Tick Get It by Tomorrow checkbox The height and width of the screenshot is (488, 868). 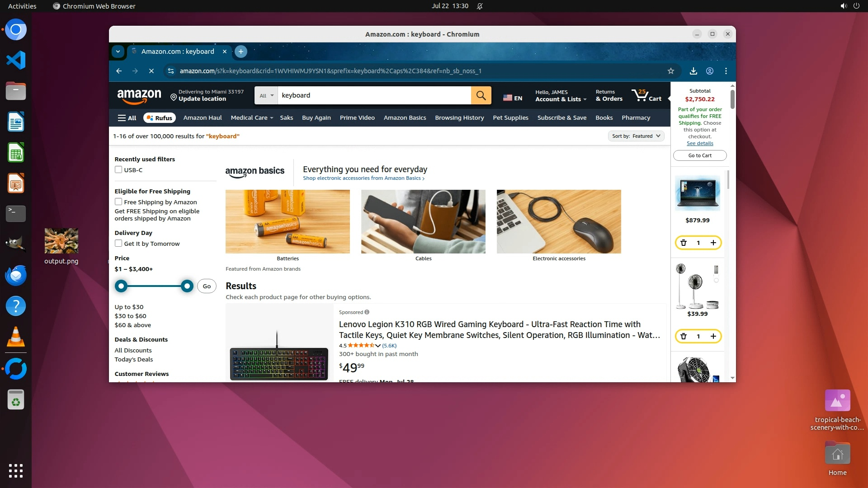(x=118, y=244)
